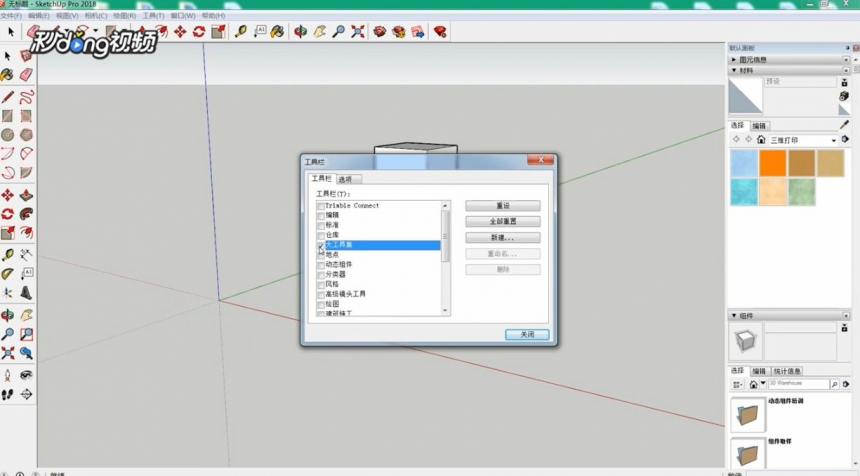The width and height of the screenshot is (860, 476).
Task: Open the components home navigation dropdown arrow
Action: tap(763, 384)
